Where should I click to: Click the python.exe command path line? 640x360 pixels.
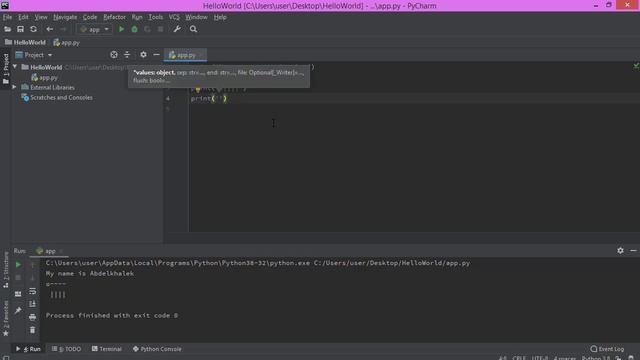[258, 263]
